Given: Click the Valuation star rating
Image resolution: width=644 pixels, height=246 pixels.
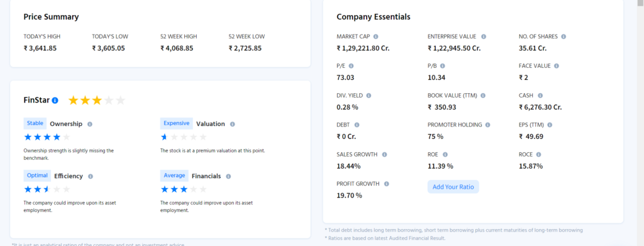Looking at the screenshot, I should click(184, 137).
